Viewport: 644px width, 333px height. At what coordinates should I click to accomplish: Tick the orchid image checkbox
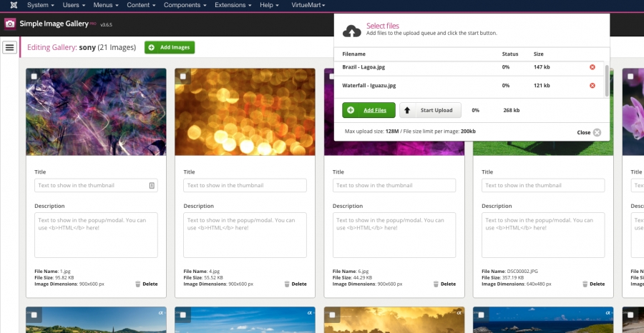click(x=630, y=76)
